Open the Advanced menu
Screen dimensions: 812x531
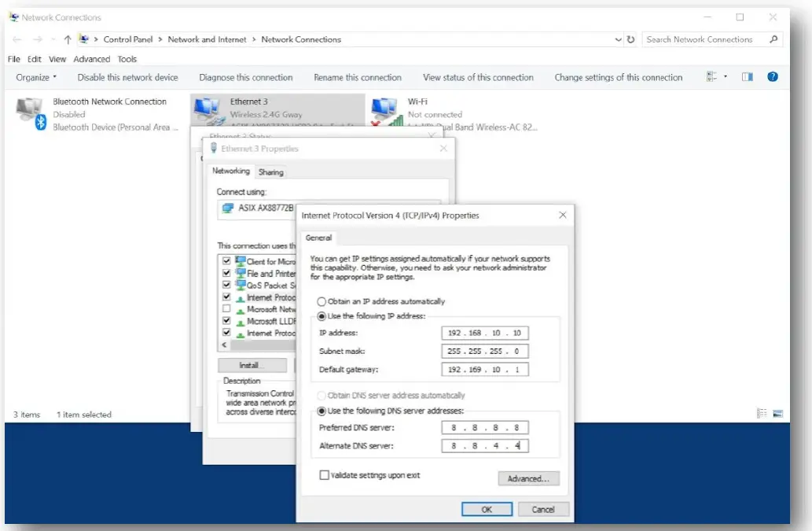tap(92, 59)
